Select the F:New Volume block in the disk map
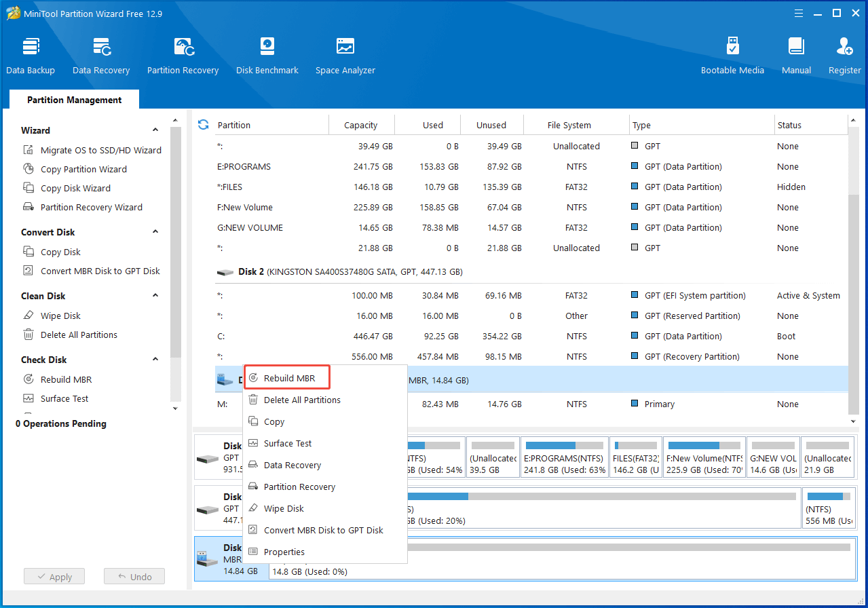This screenshot has height=608, width=868. coord(704,458)
